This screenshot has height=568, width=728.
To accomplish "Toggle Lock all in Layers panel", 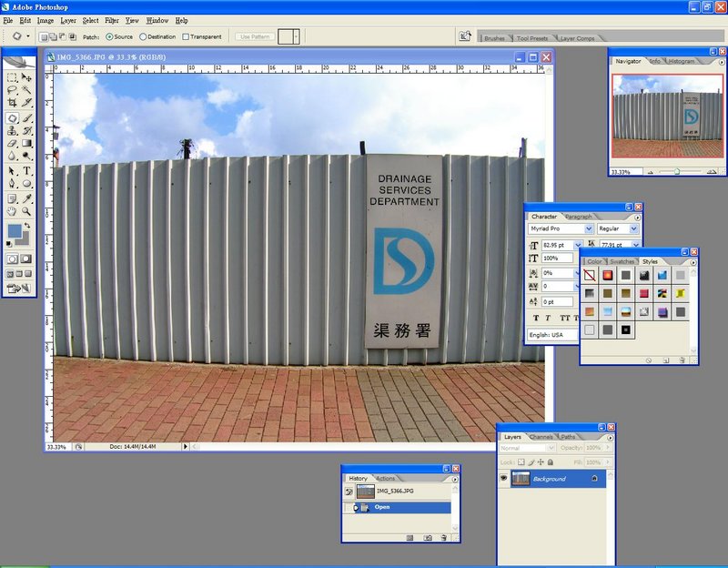I will pos(551,462).
